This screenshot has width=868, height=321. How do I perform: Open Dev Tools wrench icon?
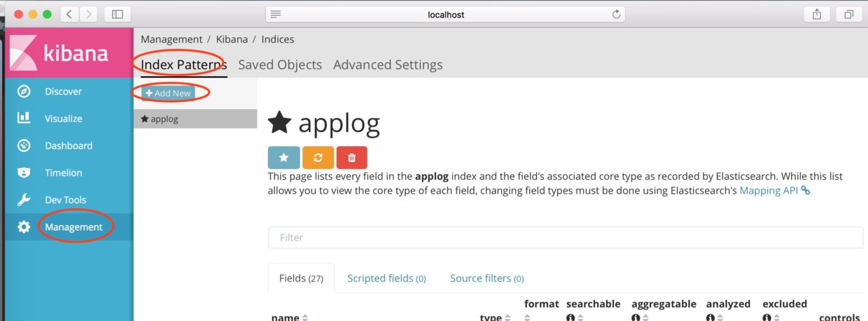(x=24, y=200)
